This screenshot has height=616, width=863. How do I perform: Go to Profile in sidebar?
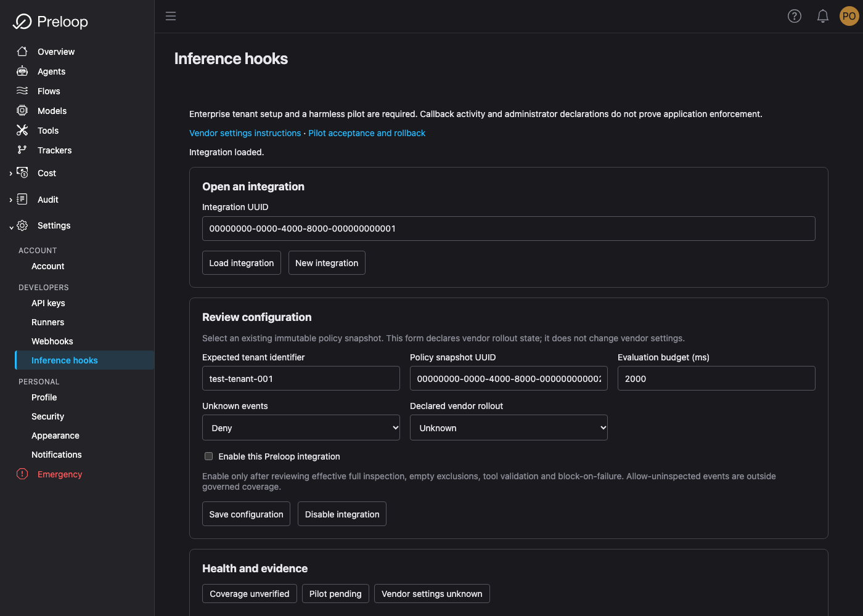point(44,397)
